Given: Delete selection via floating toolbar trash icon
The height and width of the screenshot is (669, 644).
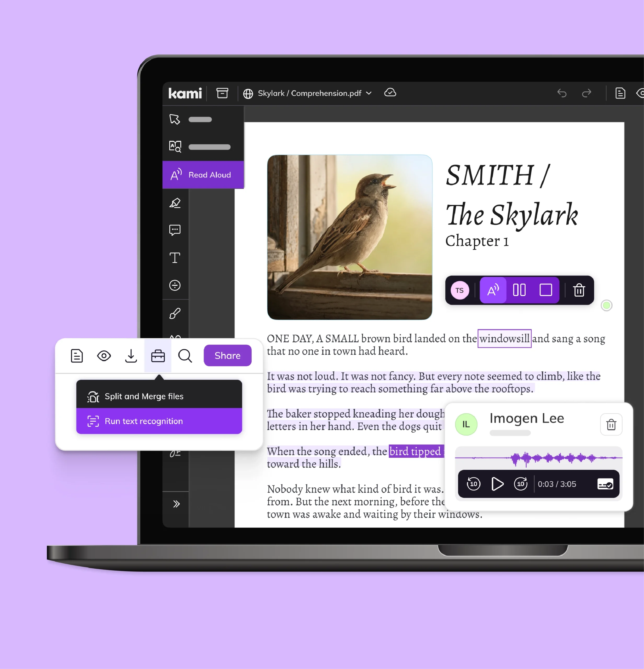Looking at the screenshot, I should (579, 290).
